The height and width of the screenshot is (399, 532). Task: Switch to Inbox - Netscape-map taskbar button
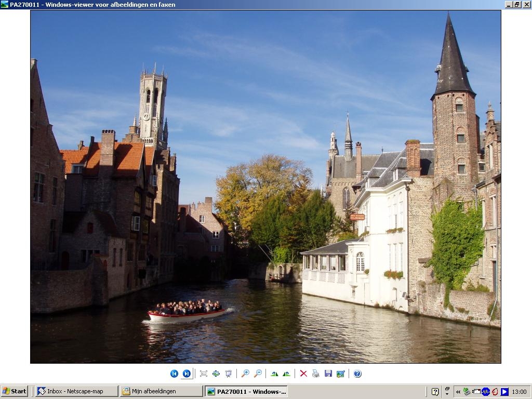(x=77, y=391)
